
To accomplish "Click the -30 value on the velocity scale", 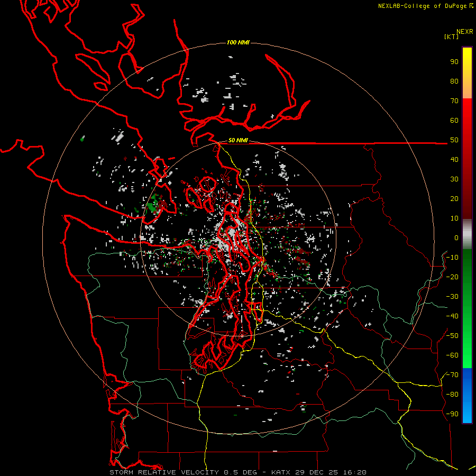I will (452, 297).
